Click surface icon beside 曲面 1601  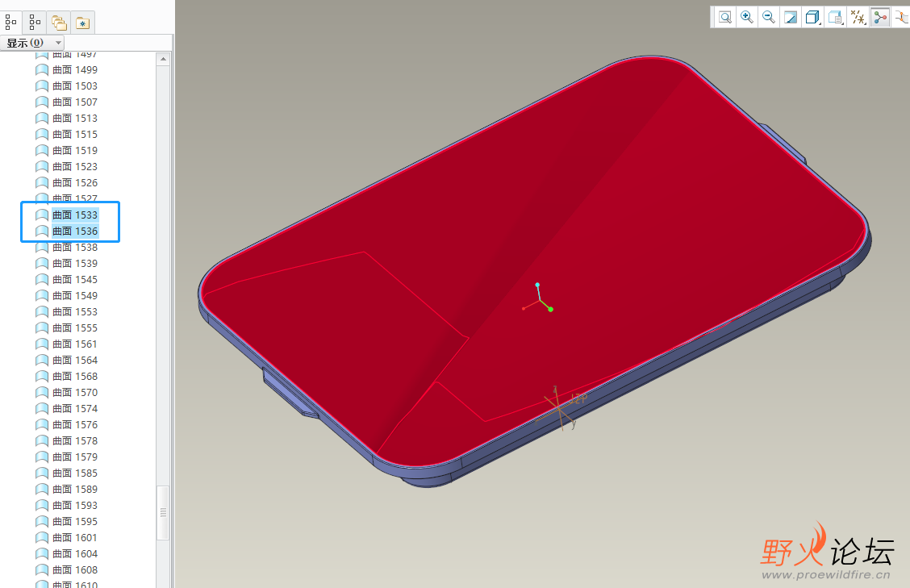[x=42, y=537]
